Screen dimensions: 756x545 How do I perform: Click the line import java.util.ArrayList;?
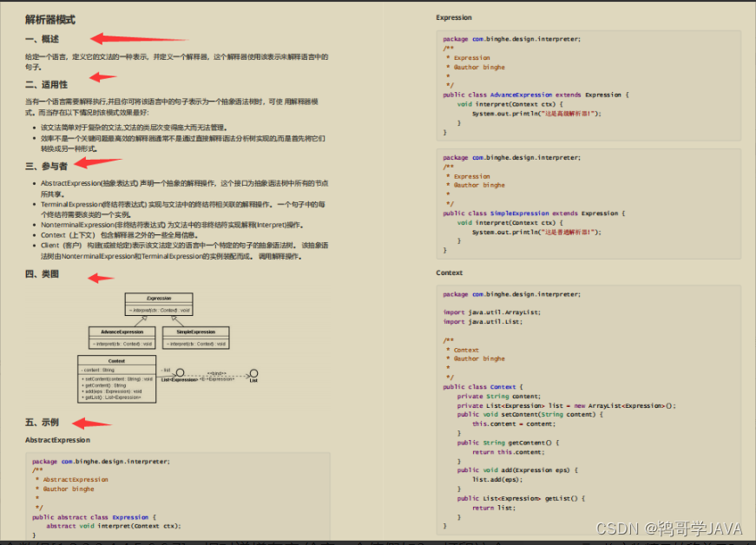(492, 312)
